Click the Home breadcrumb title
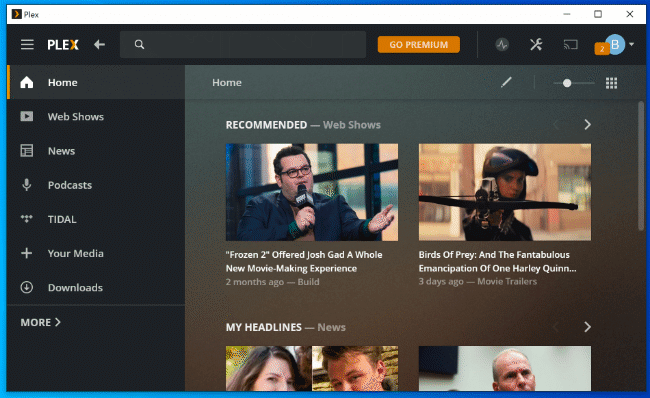Image resolution: width=650 pixels, height=398 pixels. (227, 83)
